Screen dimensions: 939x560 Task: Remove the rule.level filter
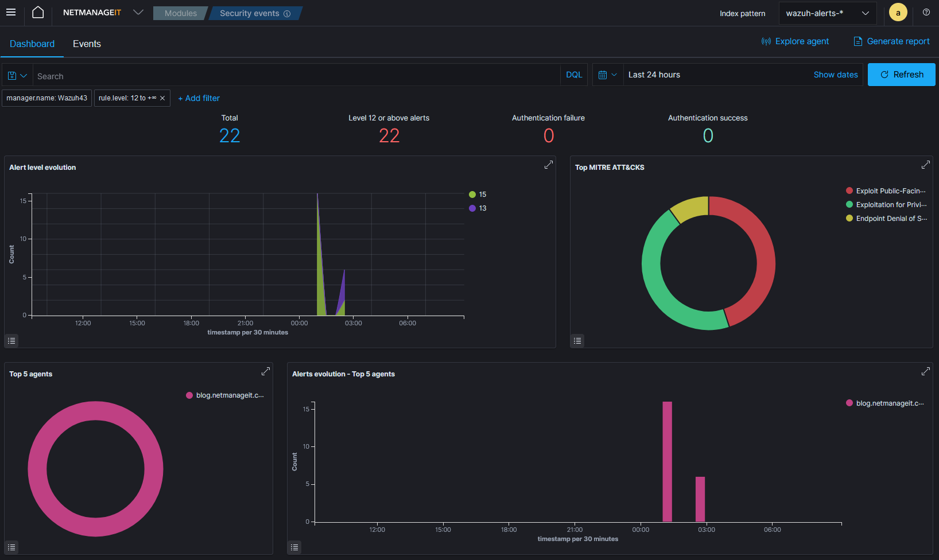tap(162, 98)
